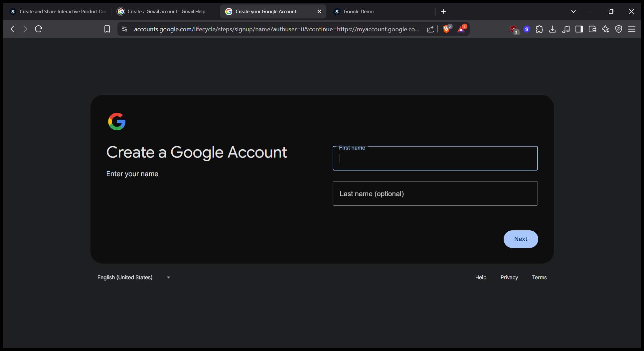The image size is (644, 351).
Task: Open the tab search dropdown arrow
Action: pyautogui.click(x=573, y=12)
